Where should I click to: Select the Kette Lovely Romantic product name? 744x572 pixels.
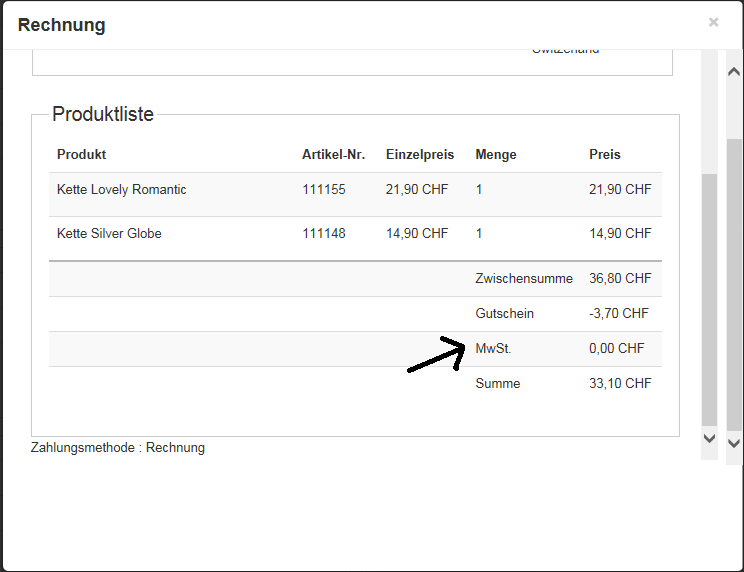coord(122,190)
